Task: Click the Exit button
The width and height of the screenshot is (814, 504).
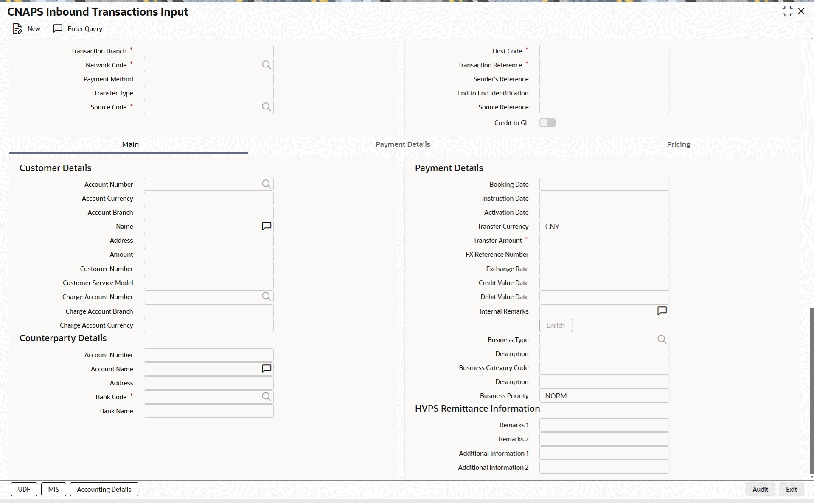Action: (x=791, y=489)
